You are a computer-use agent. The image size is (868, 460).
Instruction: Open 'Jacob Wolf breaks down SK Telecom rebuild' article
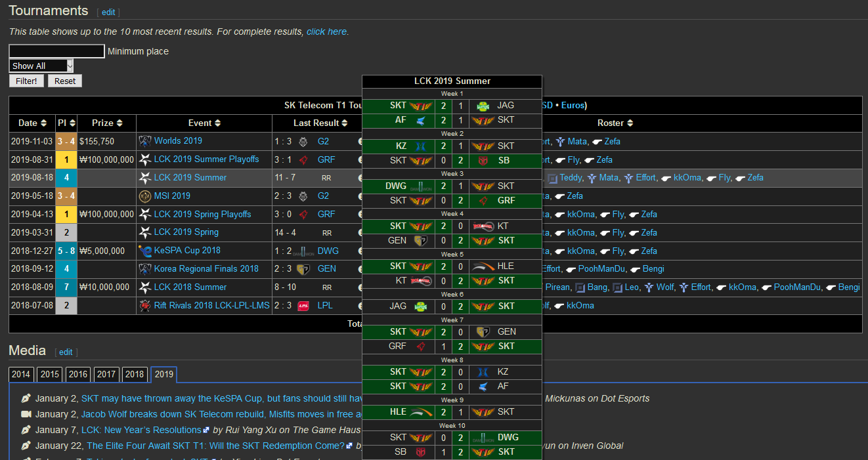coord(221,415)
